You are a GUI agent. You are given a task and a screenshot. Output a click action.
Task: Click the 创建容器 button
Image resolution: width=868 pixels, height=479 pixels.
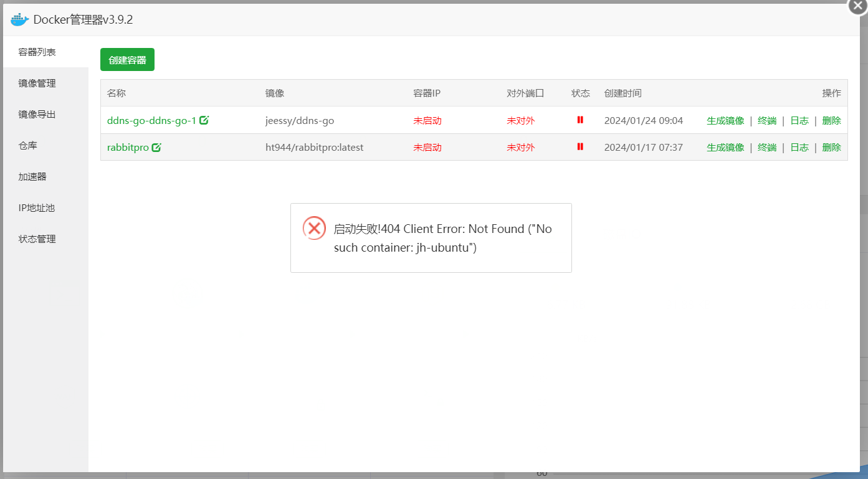point(127,60)
